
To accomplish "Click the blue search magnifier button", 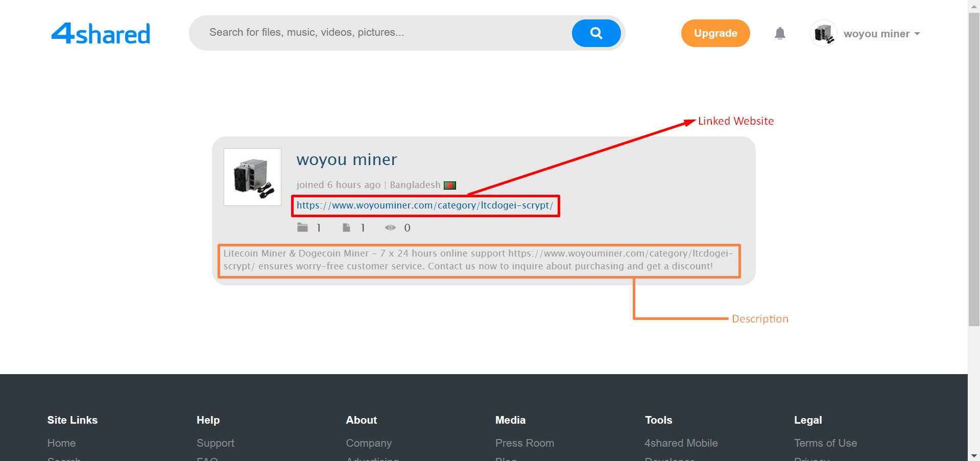I will [x=596, y=33].
